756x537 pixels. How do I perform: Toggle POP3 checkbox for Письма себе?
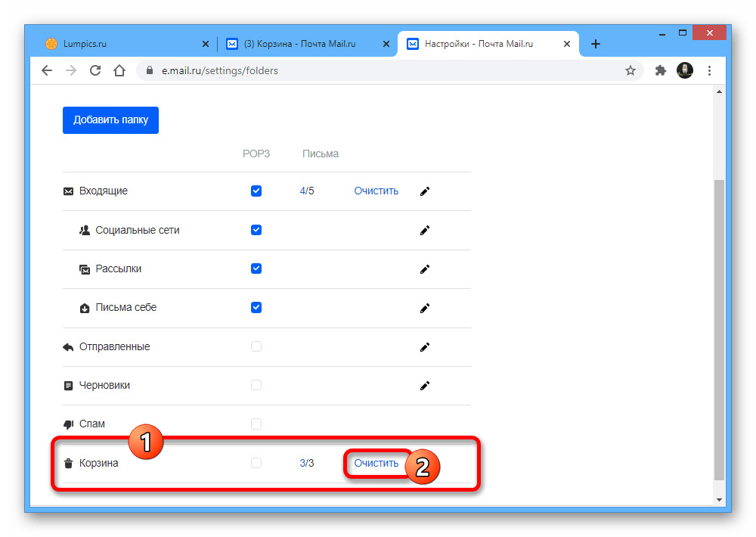(256, 308)
